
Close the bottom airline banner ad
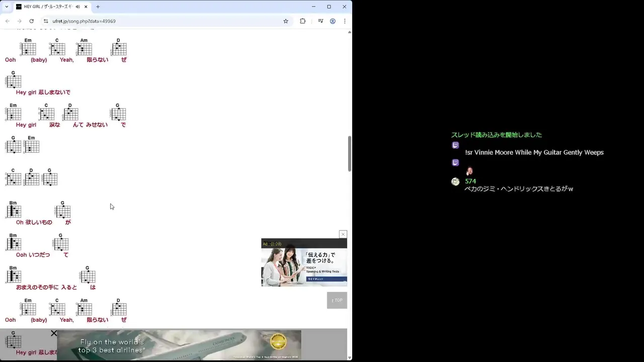tap(54, 333)
